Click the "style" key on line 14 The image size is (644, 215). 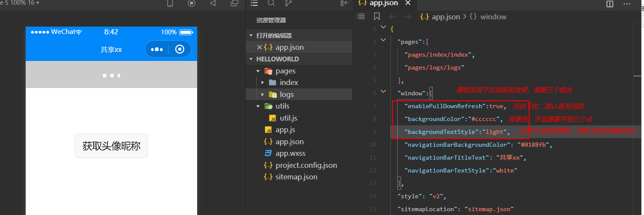click(411, 196)
